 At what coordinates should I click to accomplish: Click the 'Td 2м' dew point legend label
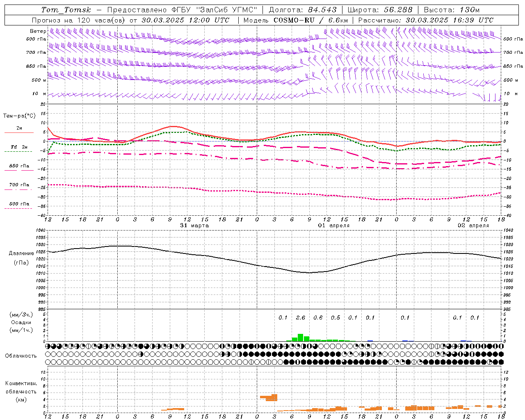pos(19,147)
